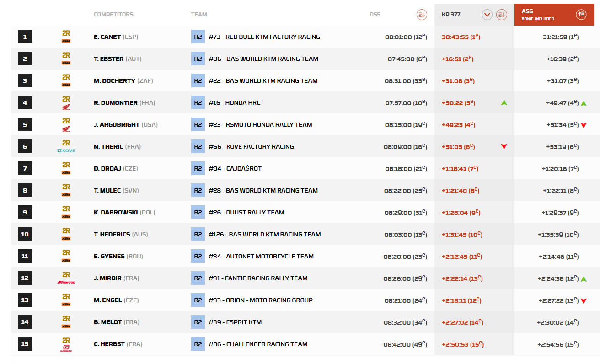
Task: Click the red down arrow on M. Engel's ASS time
Action: pos(584,300)
